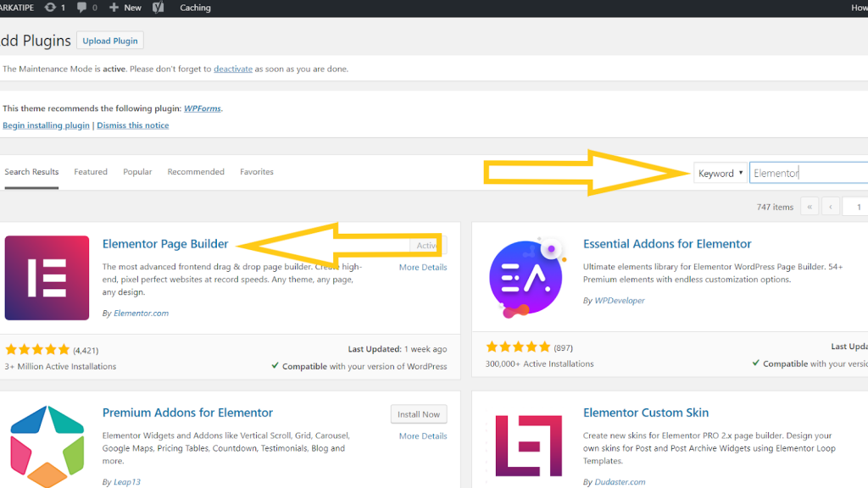Click the plugin search field containing Elementor
The height and width of the screenshot is (488, 868).
808,173
